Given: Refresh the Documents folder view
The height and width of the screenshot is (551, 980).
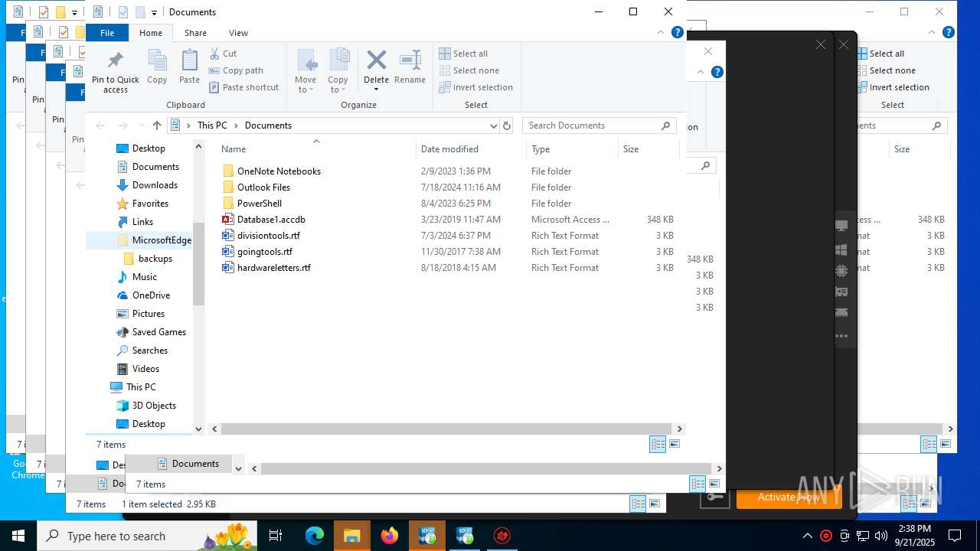Looking at the screenshot, I should tap(506, 126).
